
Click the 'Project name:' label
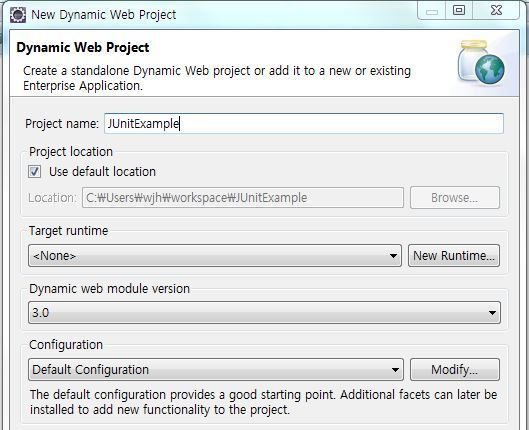point(62,124)
